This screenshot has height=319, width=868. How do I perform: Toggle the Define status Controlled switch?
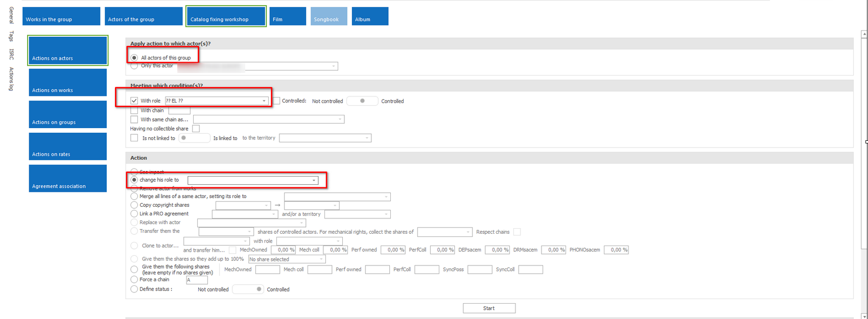[248, 289]
